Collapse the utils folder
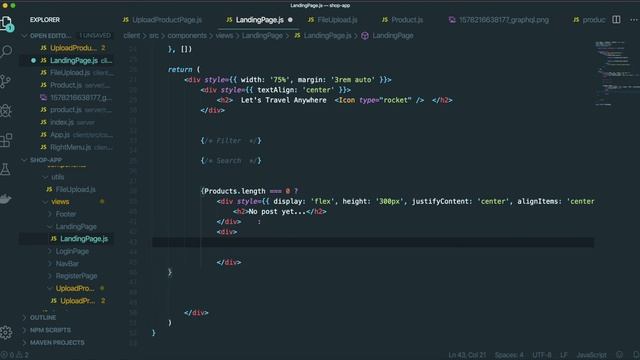Image resolution: width=640 pixels, height=360 pixels. coord(58,177)
